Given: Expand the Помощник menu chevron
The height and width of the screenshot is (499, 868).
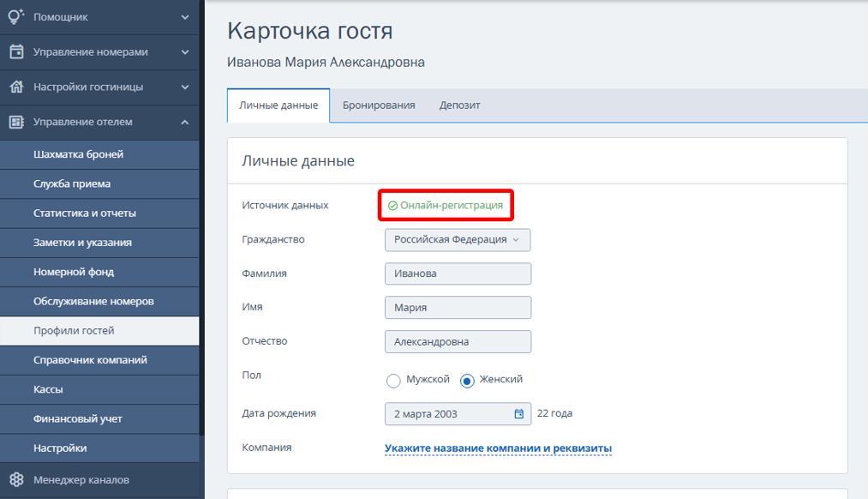Looking at the screenshot, I should coord(185,17).
